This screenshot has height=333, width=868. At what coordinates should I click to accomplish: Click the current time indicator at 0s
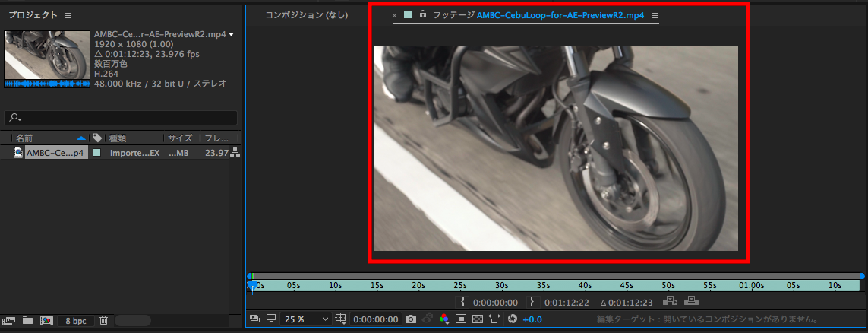tap(252, 285)
